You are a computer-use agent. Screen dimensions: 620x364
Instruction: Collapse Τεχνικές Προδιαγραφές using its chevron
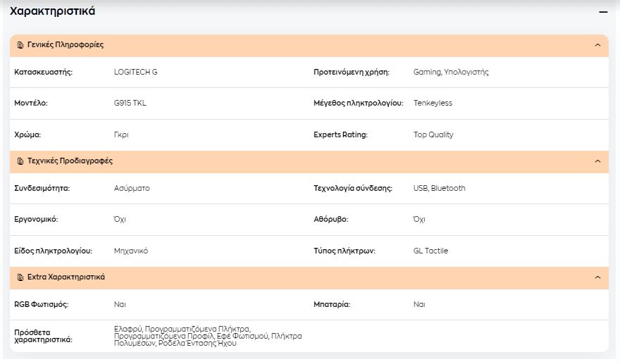pyautogui.click(x=597, y=161)
